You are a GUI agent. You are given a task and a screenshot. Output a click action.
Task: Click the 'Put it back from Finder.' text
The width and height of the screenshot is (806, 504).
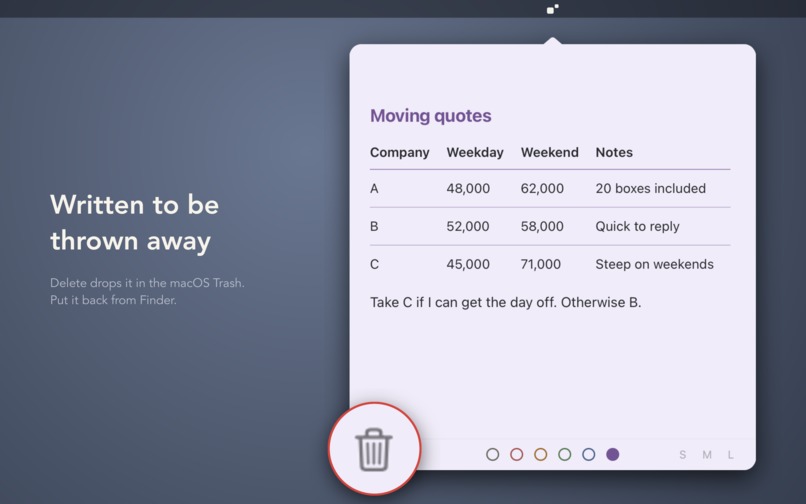(x=113, y=300)
